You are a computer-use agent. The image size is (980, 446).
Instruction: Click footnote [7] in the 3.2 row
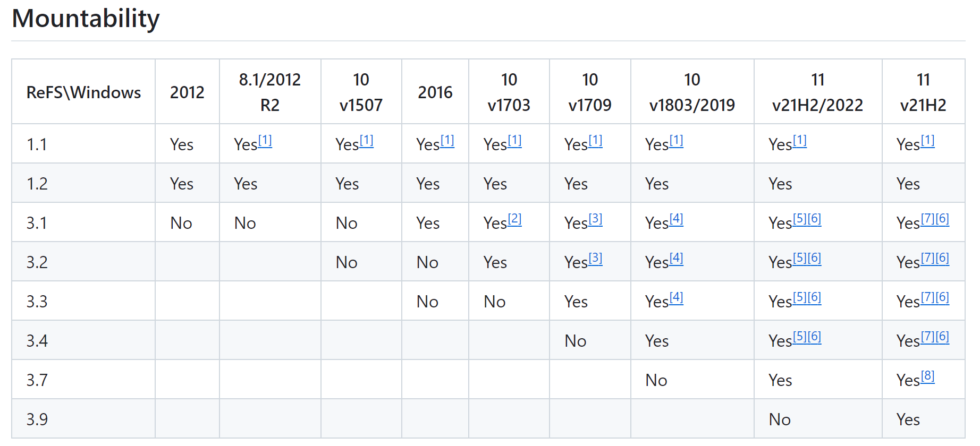tap(927, 258)
